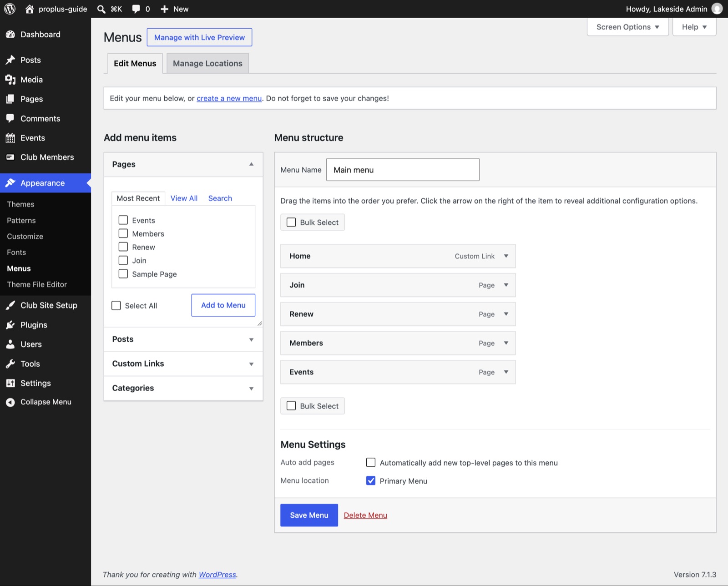Open Pages icon in sidebar

[10, 99]
